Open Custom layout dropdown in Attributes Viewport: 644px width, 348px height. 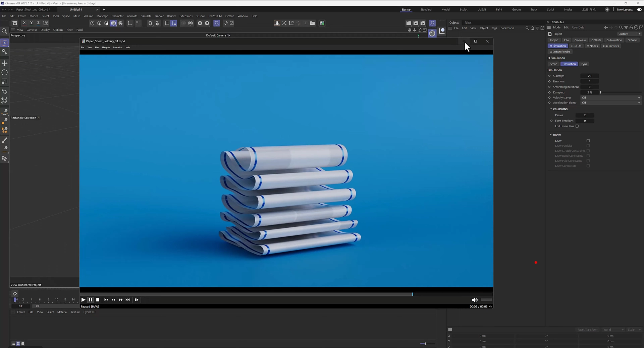(x=629, y=34)
